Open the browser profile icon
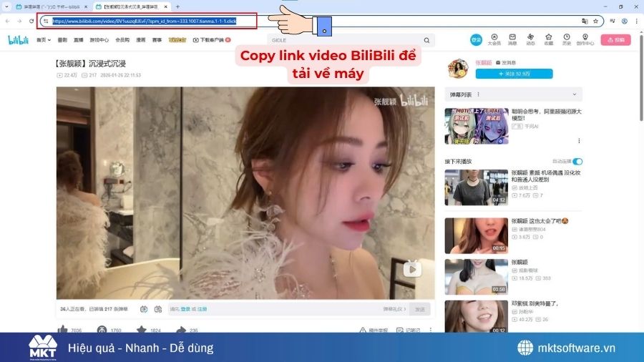The width and height of the screenshot is (644, 362). coord(624,21)
